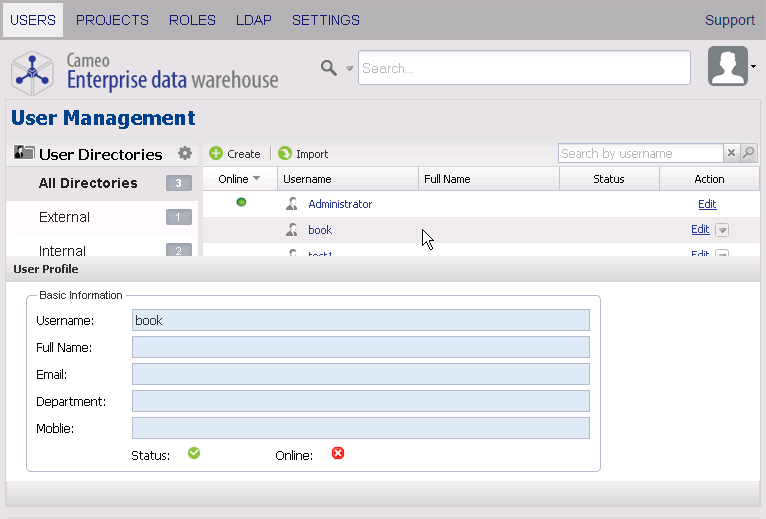Switch to the LDAP tab
Screen dimensions: 766x519
pos(254,20)
